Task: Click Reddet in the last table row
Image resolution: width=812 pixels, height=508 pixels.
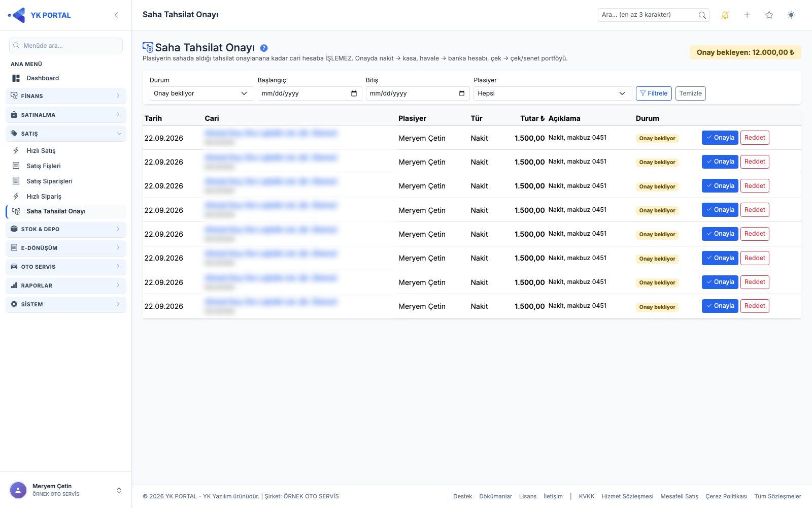Action: tap(755, 306)
